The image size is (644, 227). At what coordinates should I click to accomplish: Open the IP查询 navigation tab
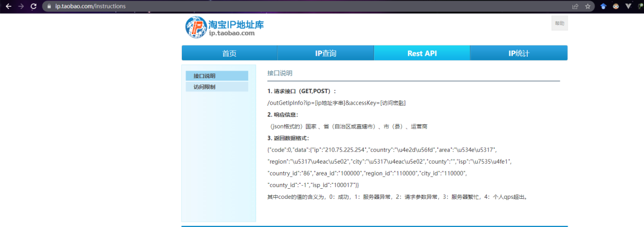tap(326, 53)
